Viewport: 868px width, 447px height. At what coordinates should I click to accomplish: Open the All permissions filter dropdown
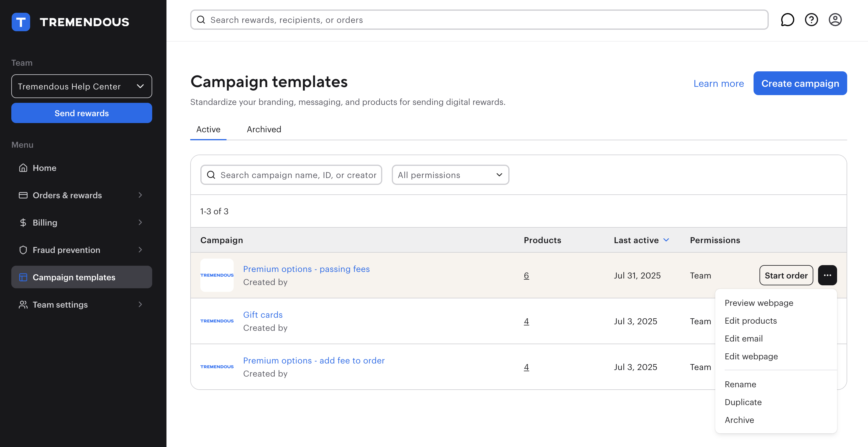tap(450, 175)
